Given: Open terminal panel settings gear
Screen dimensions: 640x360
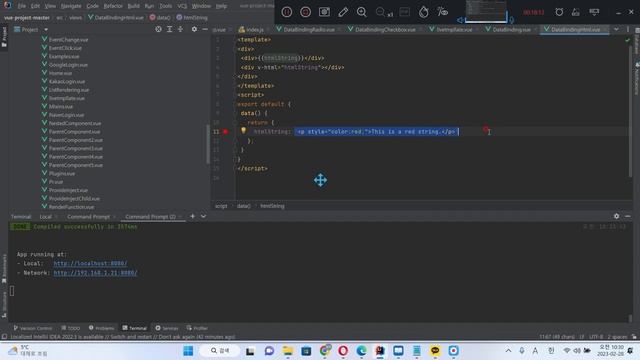Looking at the screenshot, I should point(616,216).
